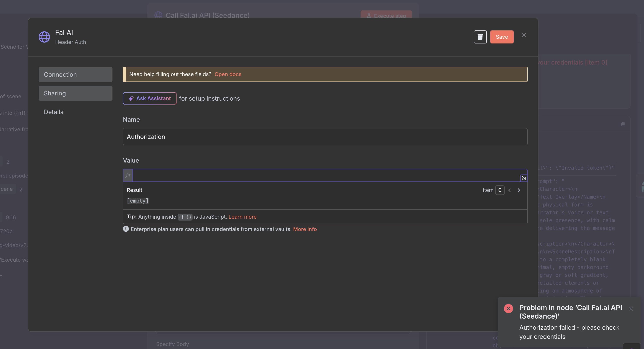Focus the Name field containing Authorization
This screenshot has width=644, height=349.
(325, 137)
